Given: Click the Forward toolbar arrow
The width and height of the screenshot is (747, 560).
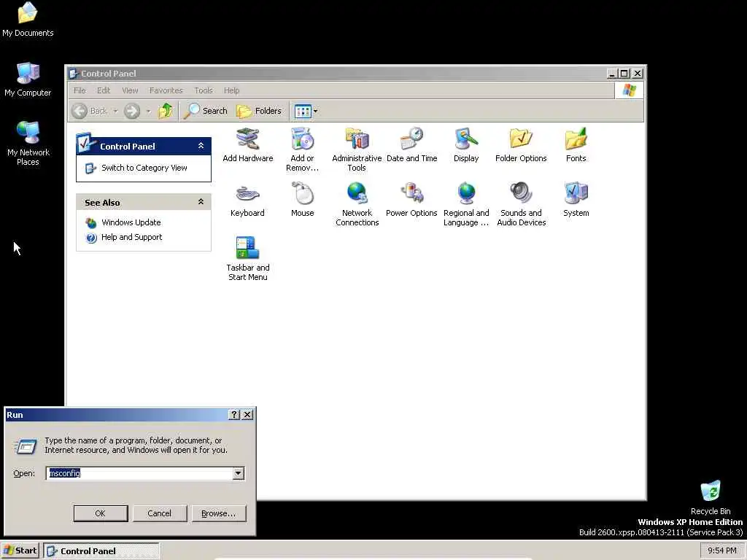Looking at the screenshot, I should 132,111.
